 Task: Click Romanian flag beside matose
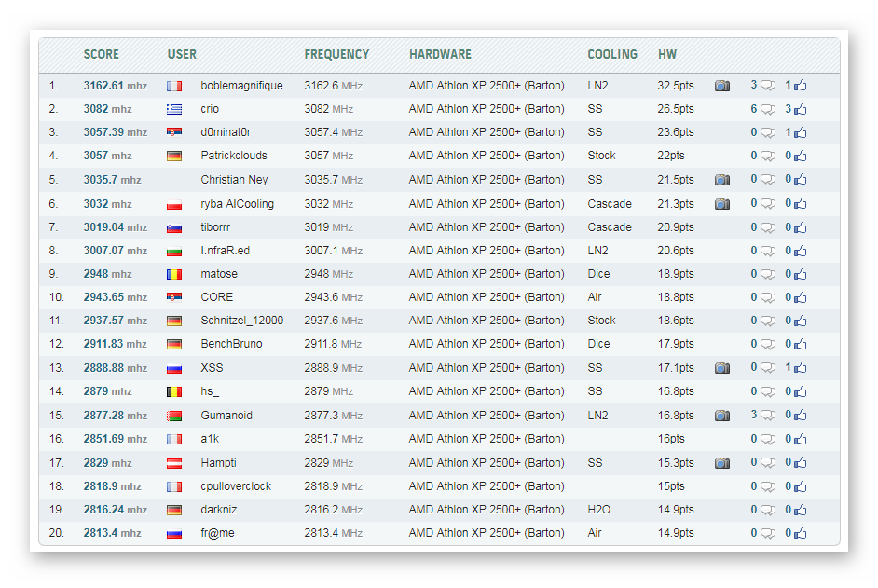tap(174, 274)
